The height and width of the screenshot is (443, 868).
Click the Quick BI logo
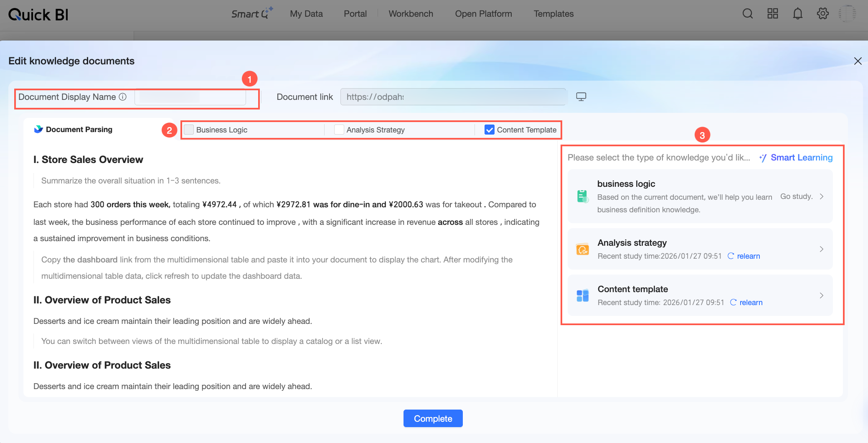(x=38, y=15)
